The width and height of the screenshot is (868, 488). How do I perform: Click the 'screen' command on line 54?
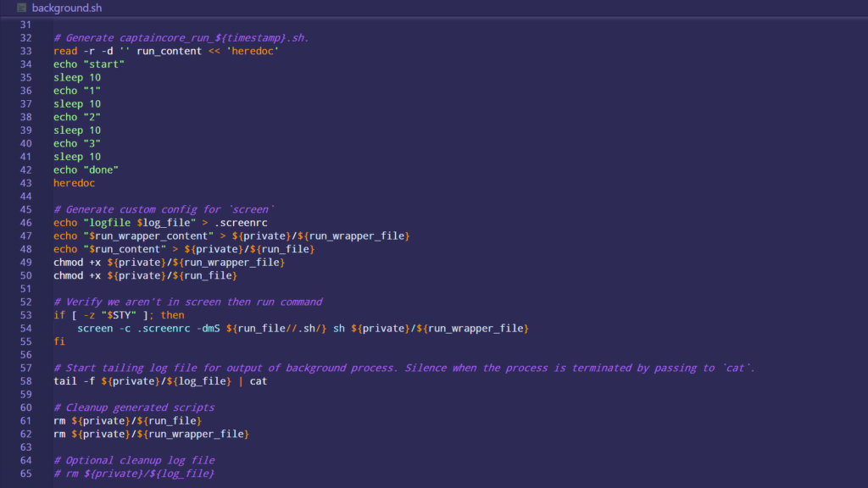pos(95,328)
